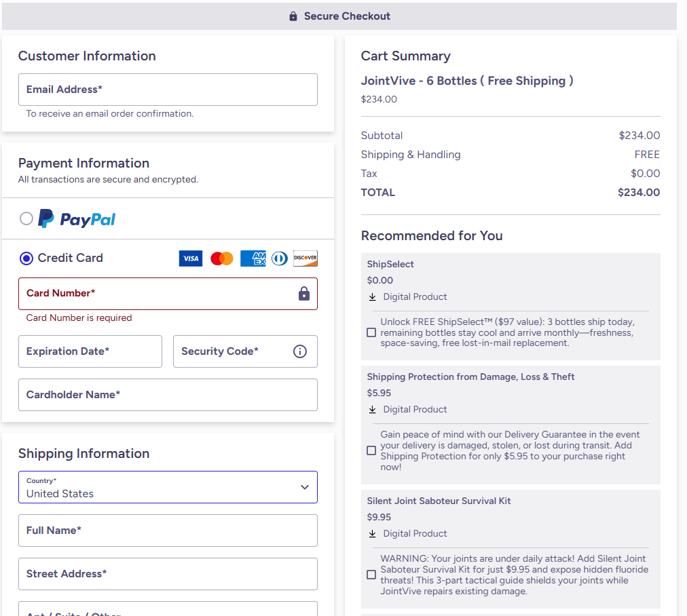Click the Mastercard logo icon

coord(222,258)
